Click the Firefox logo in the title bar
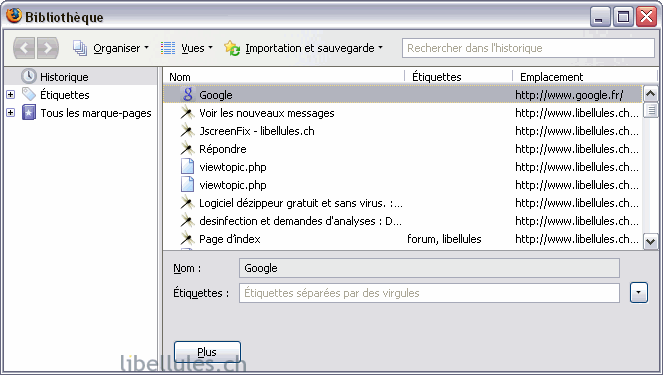663x375 pixels. click(14, 16)
